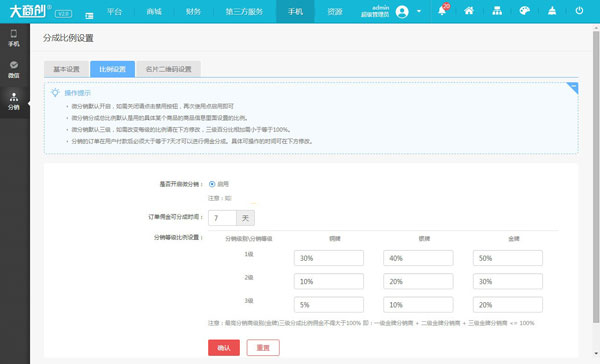The height and width of the screenshot is (364, 600).
Task: Switch to the 基本设置 tab
Action: pos(66,69)
